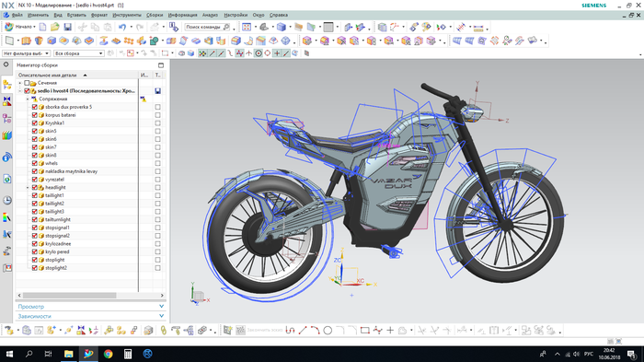Click the New document icon
644x362 pixels.
(42, 27)
